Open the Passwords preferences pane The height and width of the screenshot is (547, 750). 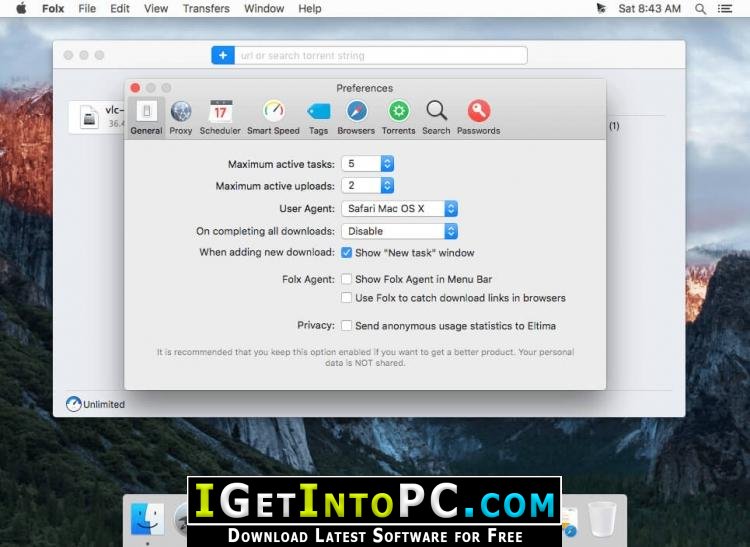478,118
